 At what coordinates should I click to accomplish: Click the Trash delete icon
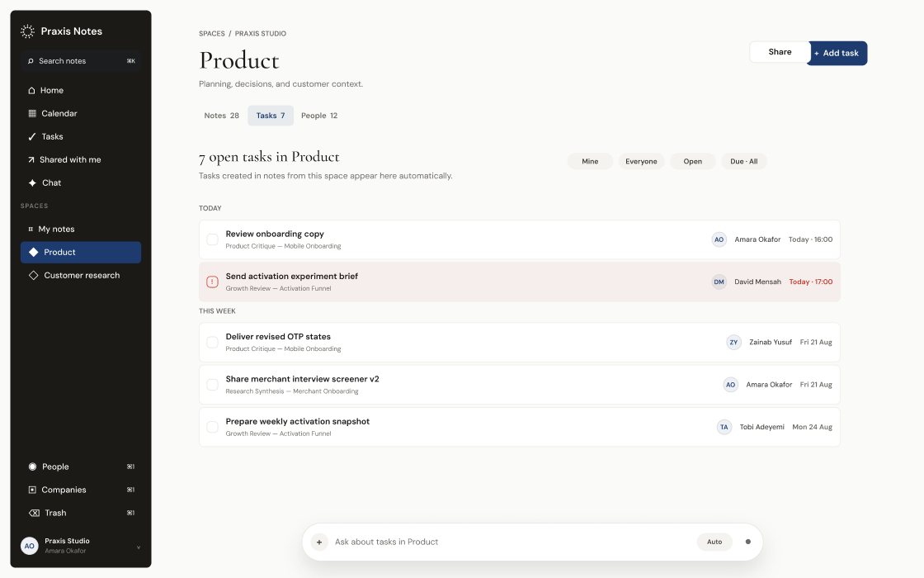pos(34,513)
